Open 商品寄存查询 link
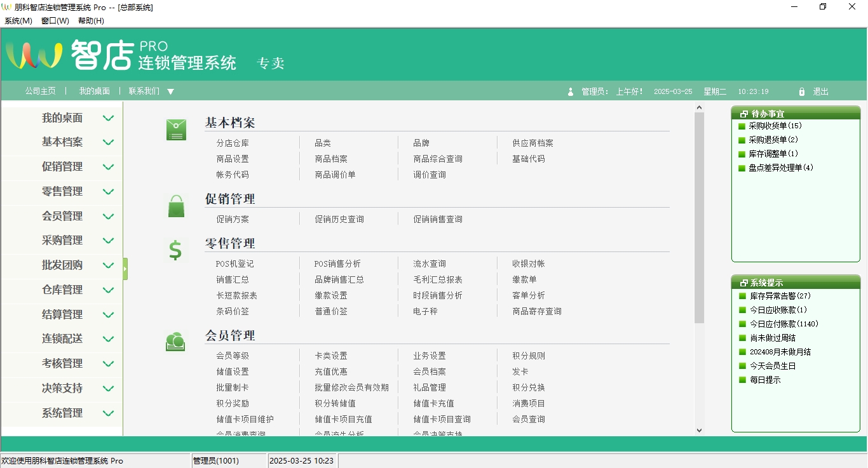The width and height of the screenshot is (868, 468). [537, 311]
